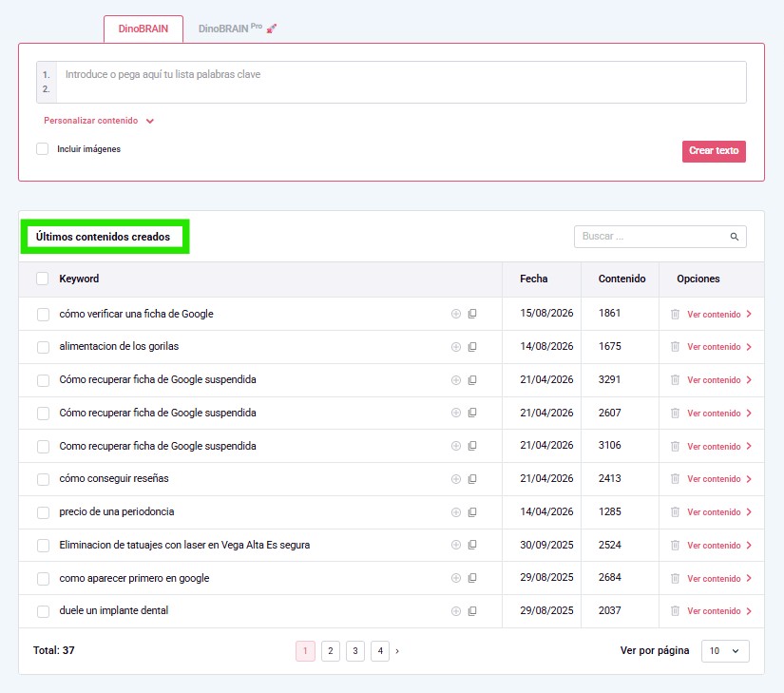784x693 pixels.
Task: Copy keyword 'duele un implante dental'
Action: (x=472, y=611)
